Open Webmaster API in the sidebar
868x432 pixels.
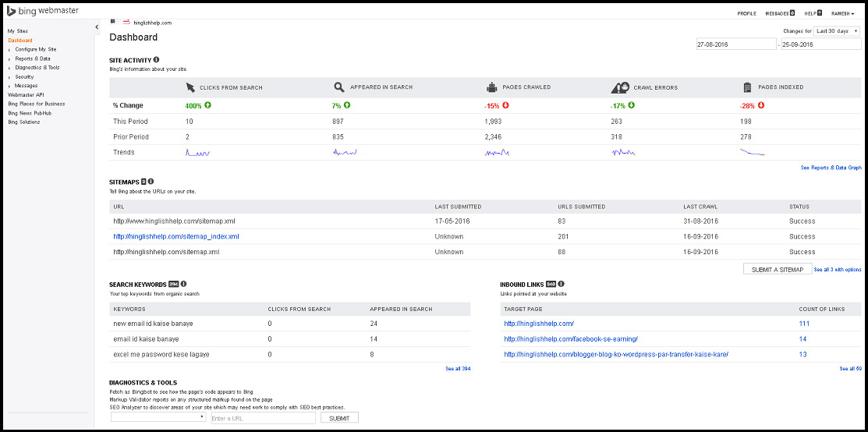point(26,94)
